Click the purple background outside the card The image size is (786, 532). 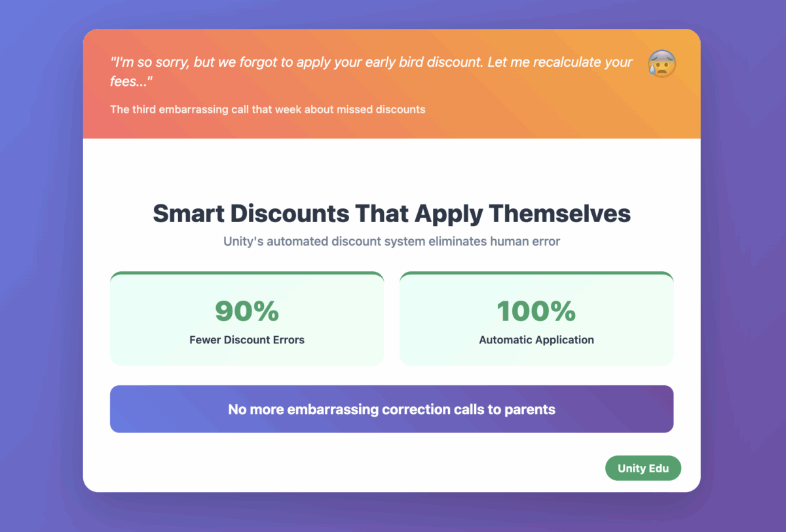coord(39,262)
